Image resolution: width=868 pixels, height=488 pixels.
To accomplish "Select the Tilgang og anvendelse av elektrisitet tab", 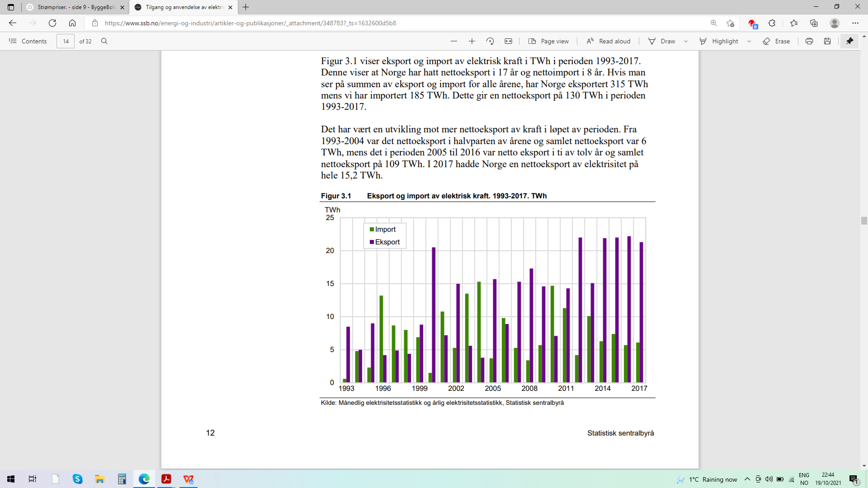I will coord(184,7).
